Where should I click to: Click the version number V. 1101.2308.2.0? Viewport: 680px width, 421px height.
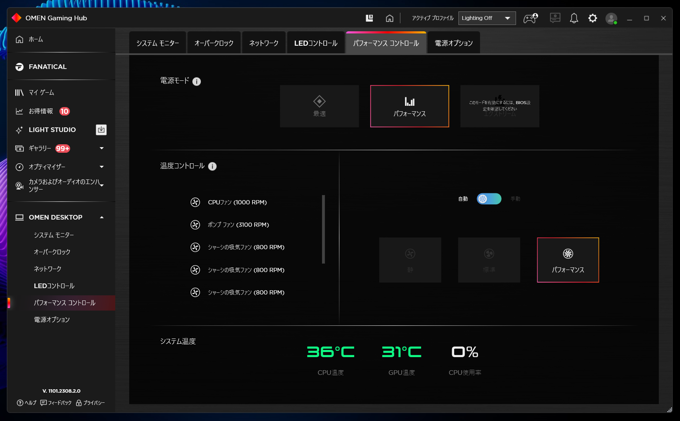tap(61, 391)
